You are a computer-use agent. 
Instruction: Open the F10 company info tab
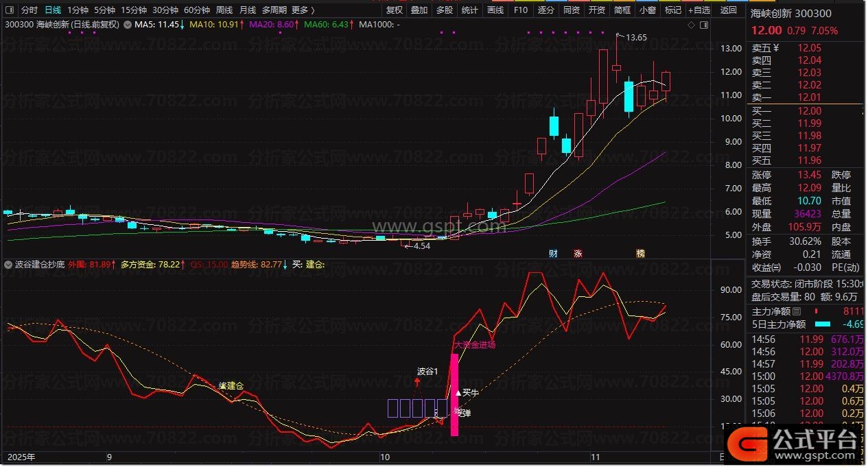521,10
